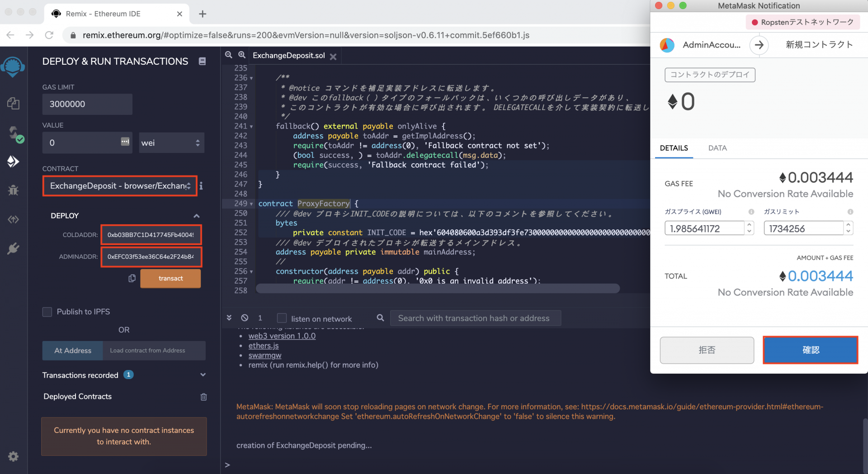The width and height of the screenshot is (868, 474).
Task: Fold the ProxyFactory contract at line 249
Action: click(251, 204)
